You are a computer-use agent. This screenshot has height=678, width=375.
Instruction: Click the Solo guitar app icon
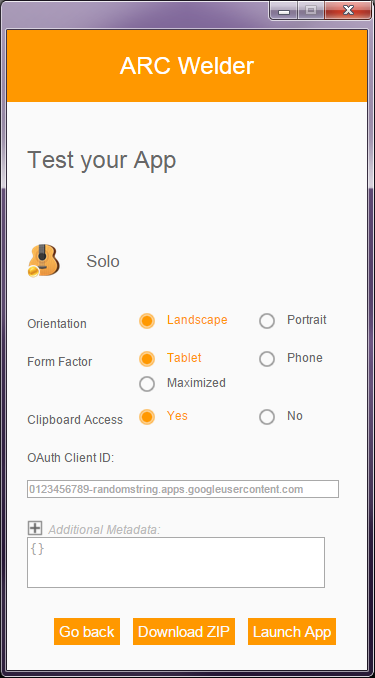tap(44, 261)
